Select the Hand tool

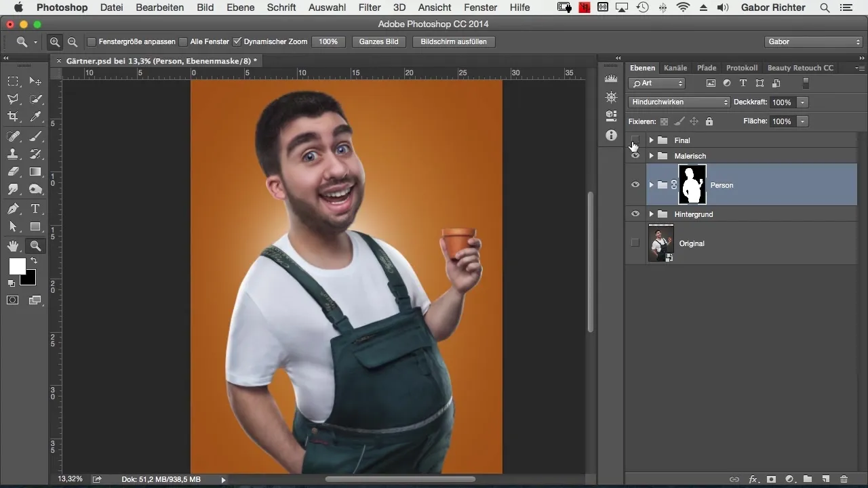[13, 246]
